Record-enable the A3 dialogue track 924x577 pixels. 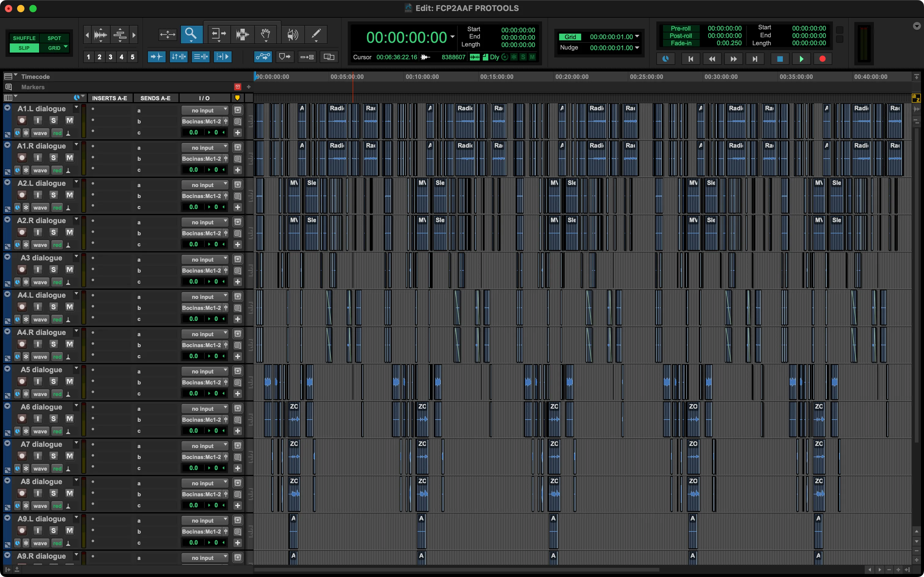coord(22,270)
